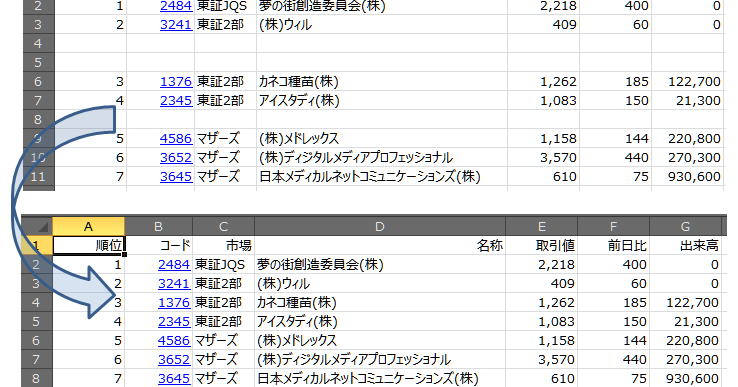Select 夢の街創造委員会(株) cell in lower sheet
Viewport: 738px width, 387px height.
click(380, 265)
